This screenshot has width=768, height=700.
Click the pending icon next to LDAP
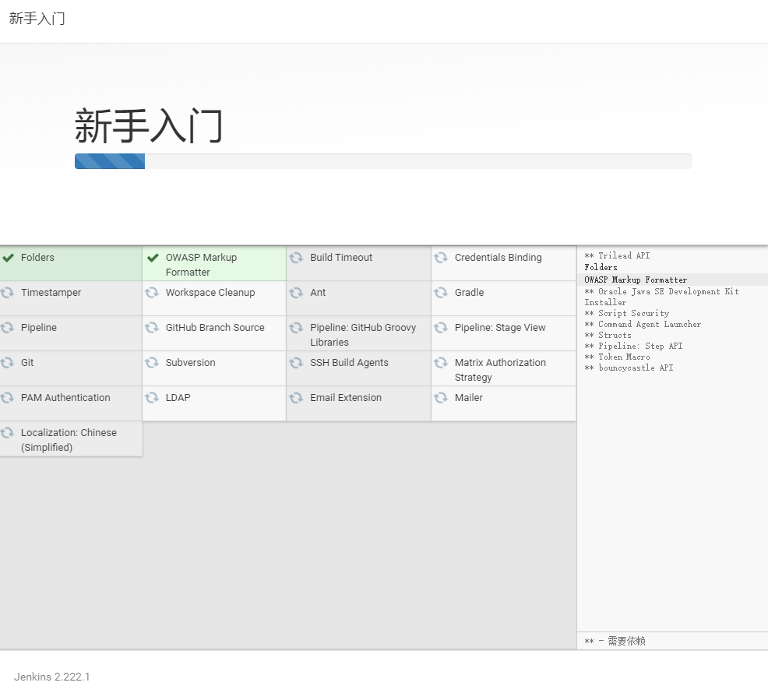[x=152, y=397]
